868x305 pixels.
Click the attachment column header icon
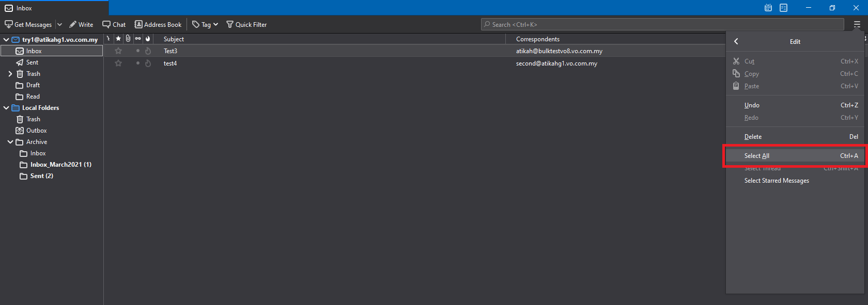(x=128, y=39)
